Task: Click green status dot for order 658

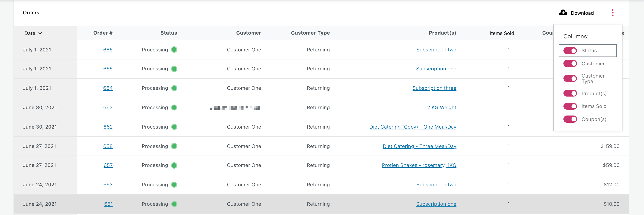Action: (174, 146)
